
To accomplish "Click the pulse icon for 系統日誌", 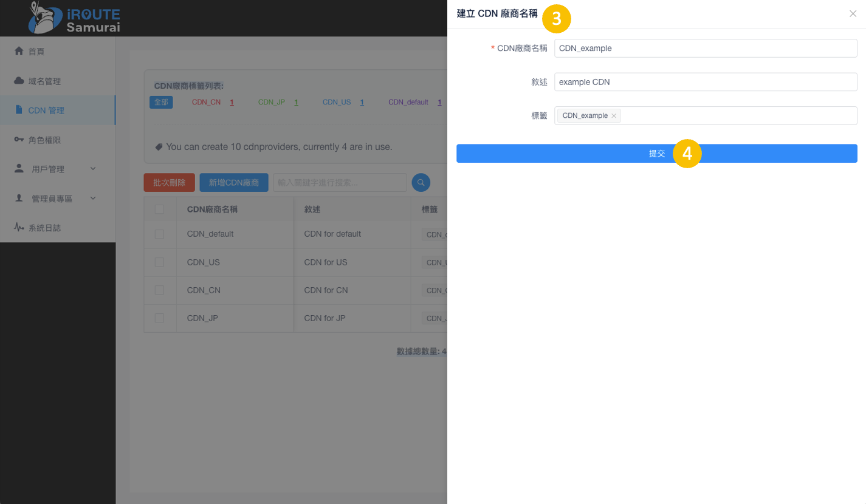I will tap(19, 228).
